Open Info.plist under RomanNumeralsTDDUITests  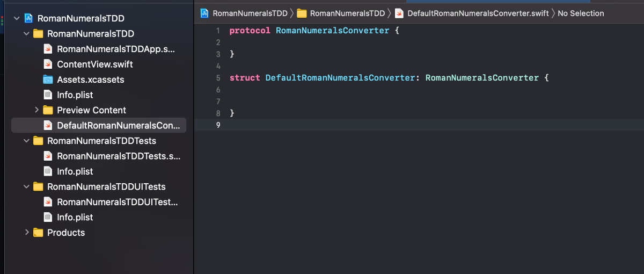75,217
